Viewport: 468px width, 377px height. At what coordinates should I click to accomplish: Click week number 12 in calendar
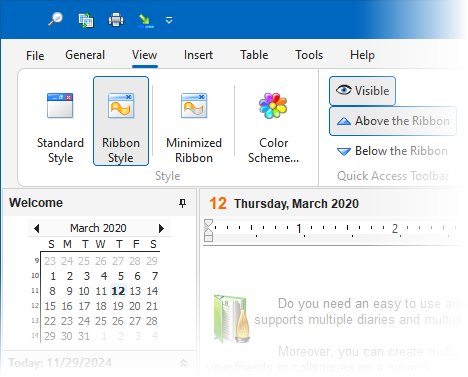[35, 305]
